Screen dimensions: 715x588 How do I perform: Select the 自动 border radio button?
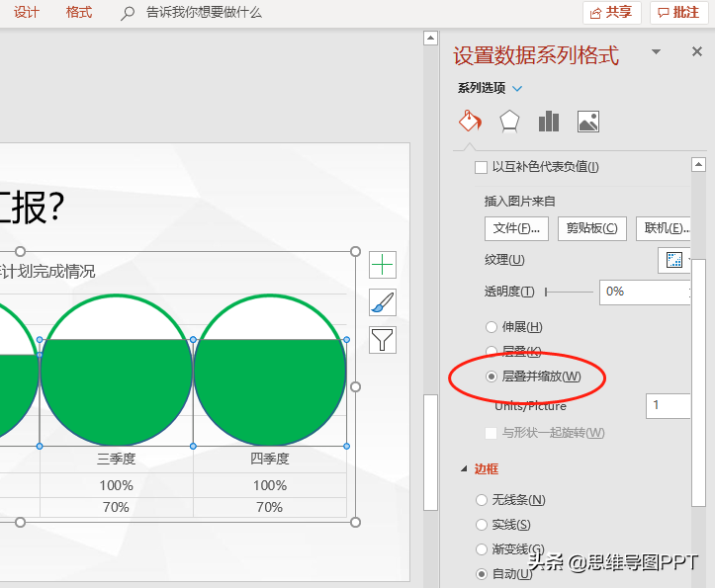tap(482, 574)
